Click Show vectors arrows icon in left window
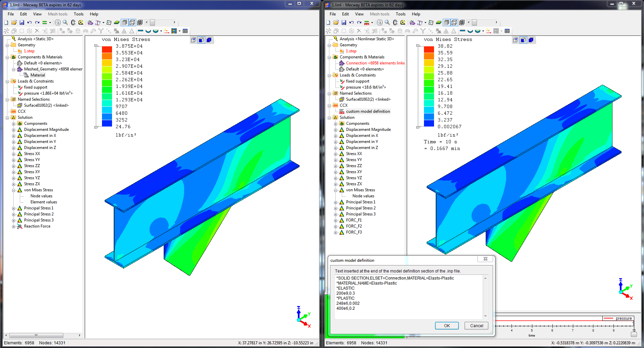The width and height of the screenshot is (644, 348). coord(166,31)
